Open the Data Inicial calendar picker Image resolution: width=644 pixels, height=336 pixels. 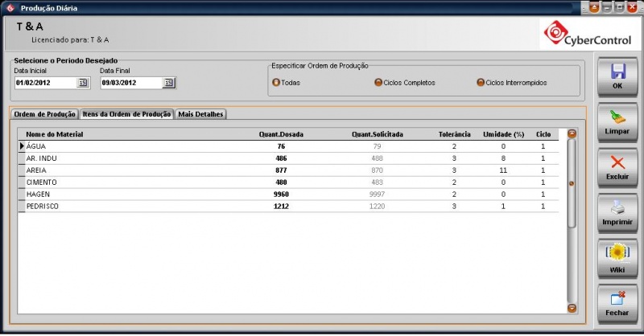[82, 82]
